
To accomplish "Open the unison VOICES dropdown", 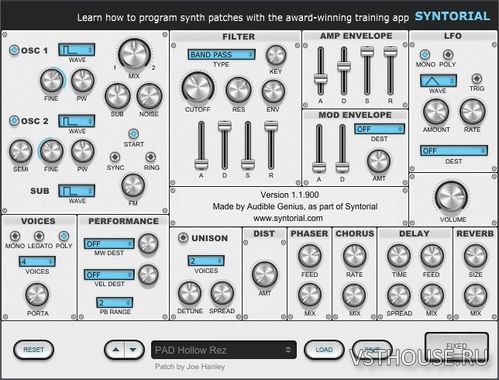I will (206, 260).
